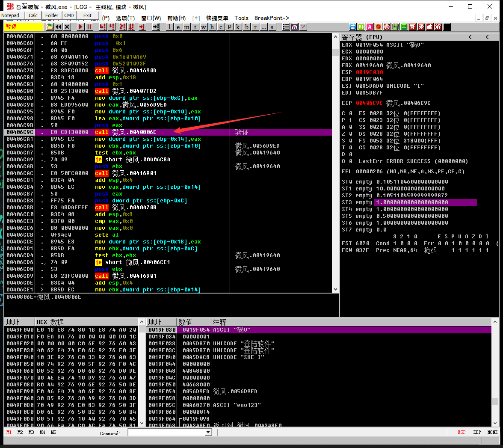Launch CMD from the shortcut bar
Screen dimensions: 503x448
69,15
